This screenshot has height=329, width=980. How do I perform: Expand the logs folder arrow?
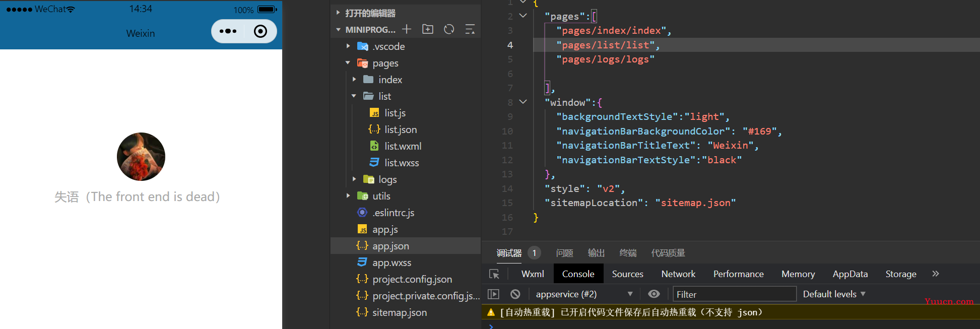pos(354,179)
